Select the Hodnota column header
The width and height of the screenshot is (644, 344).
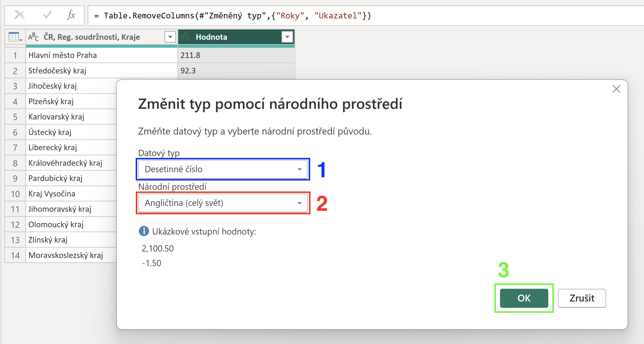tap(236, 37)
